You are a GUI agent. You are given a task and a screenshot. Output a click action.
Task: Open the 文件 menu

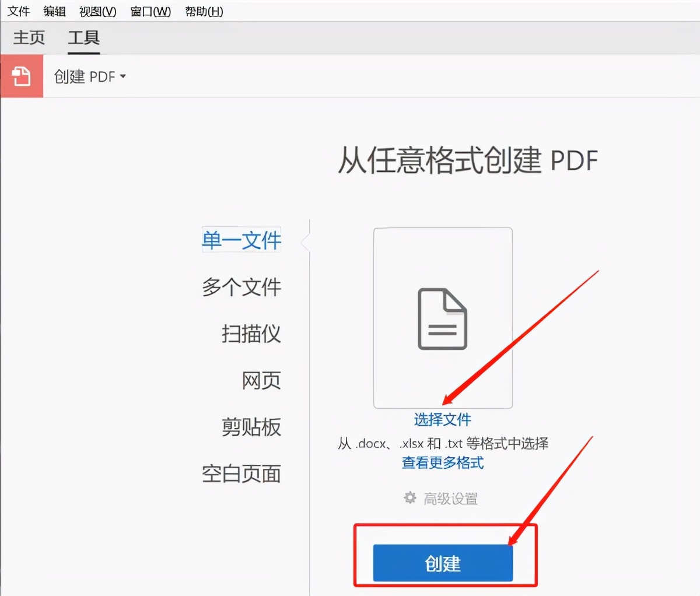point(17,11)
